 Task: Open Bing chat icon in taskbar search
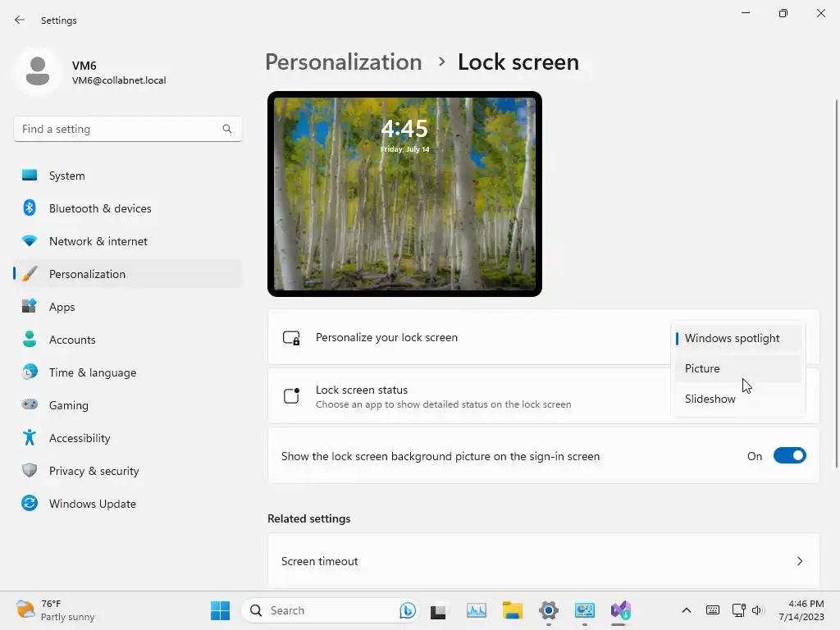point(407,610)
